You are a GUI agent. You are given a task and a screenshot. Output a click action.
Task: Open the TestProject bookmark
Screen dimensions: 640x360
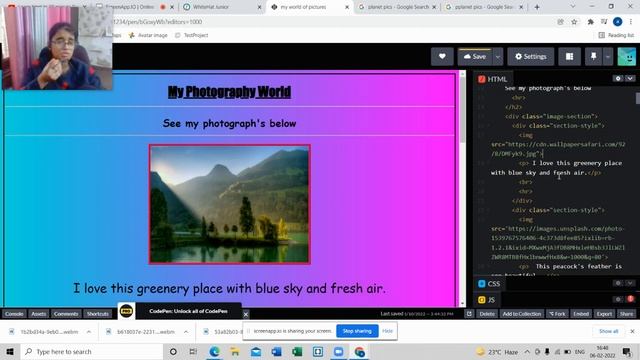point(192,36)
